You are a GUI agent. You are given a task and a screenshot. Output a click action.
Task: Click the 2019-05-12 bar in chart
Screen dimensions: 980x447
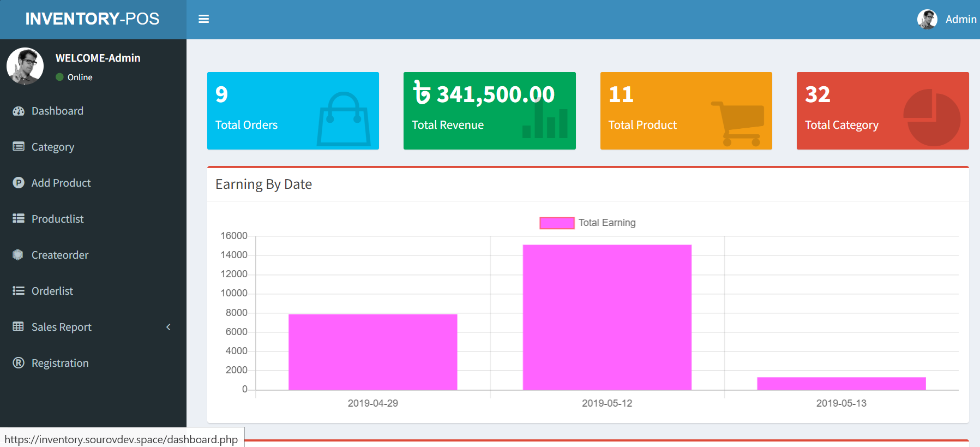point(607,317)
